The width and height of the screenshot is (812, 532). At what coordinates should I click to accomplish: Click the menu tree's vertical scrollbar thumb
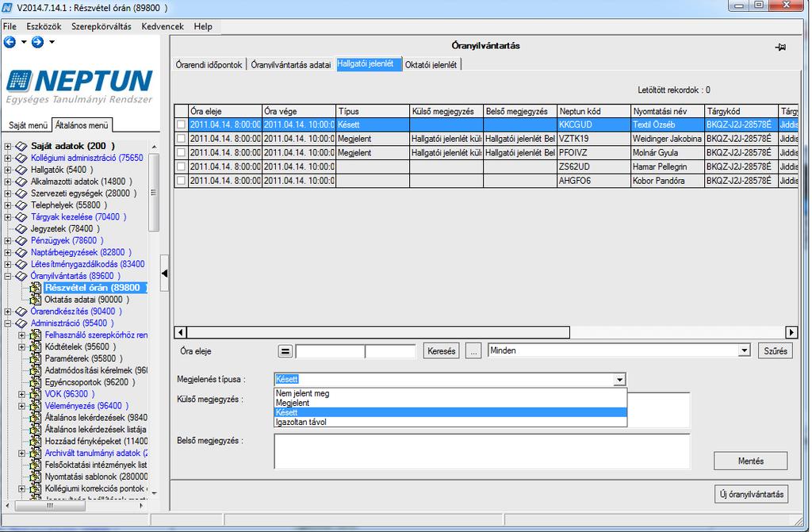[x=153, y=193]
